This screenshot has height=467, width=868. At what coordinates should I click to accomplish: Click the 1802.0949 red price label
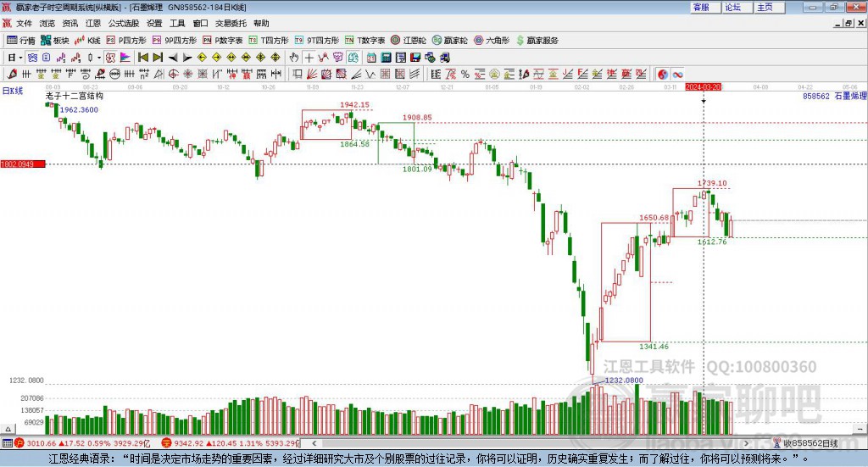[23, 164]
